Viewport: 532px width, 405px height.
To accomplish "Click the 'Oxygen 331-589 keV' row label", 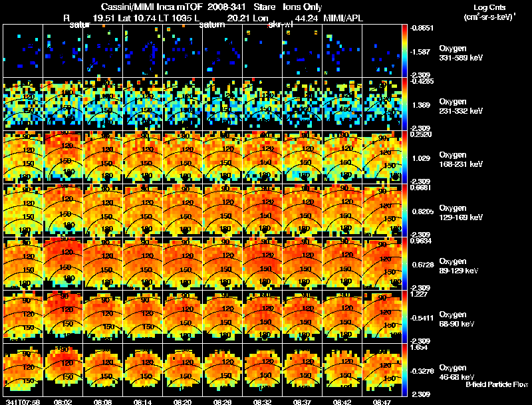I will (x=461, y=53).
